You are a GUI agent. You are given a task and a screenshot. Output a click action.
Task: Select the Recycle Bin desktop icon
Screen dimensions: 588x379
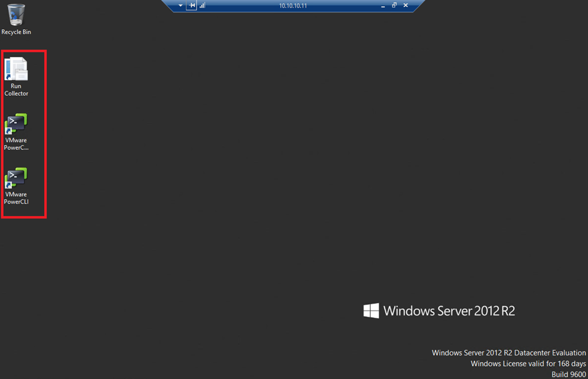[x=16, y=19]
